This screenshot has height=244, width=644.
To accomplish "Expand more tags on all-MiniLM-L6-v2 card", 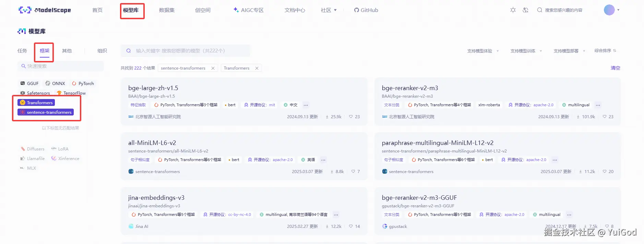I will (323, 160).
